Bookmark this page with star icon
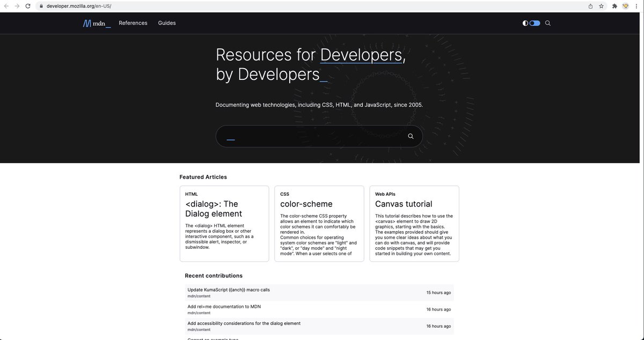 pyautogui.click(x=601, y=6)
